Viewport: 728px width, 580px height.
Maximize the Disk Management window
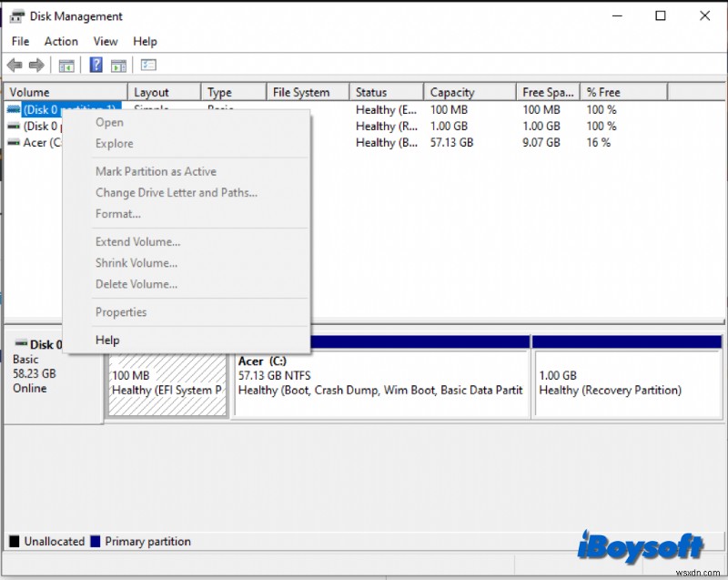coord(661,15)
